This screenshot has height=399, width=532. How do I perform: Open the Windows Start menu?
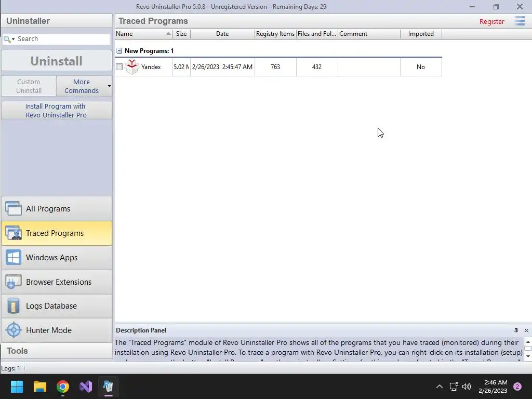pyautogui.click(x=17, y=387)
